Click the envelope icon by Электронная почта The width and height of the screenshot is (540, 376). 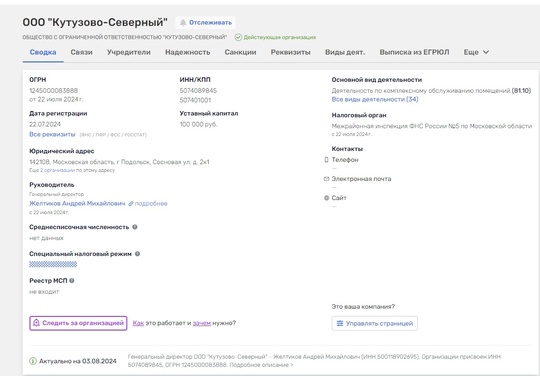[326, 179]
